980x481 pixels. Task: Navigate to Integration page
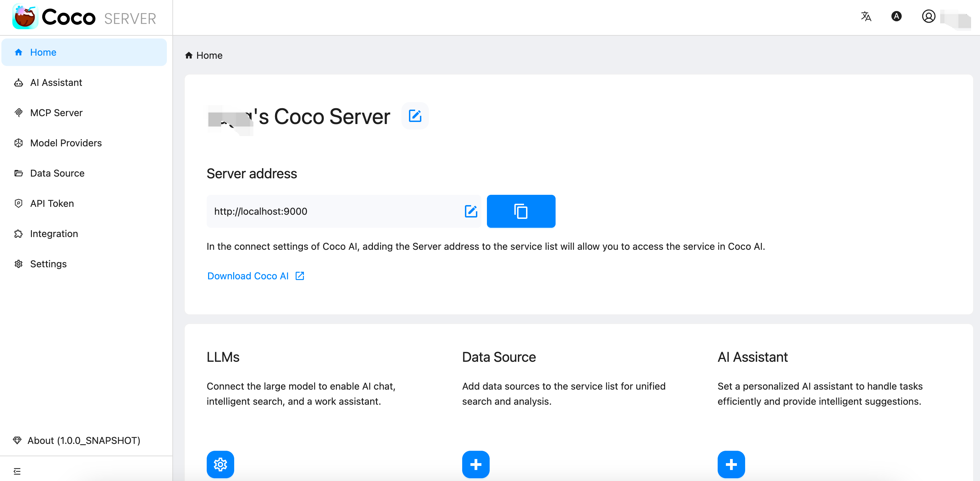pyautogui.click(x=54, y=234)
